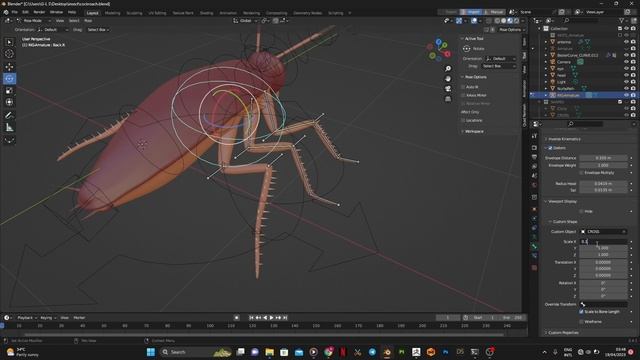Viewport: 640px width, 360px height.
Task: Click the outliner filter funnel icon
Action: click(x=621, y=20)
